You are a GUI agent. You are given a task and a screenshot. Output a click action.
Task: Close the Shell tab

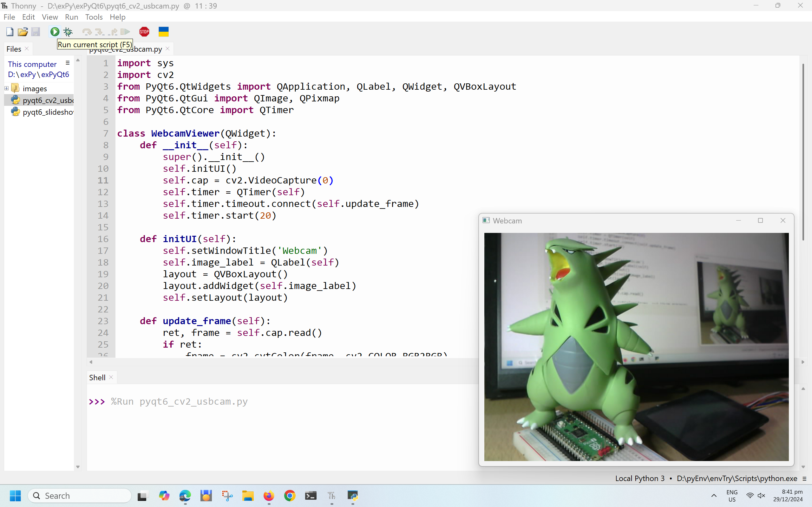[x=111, y=377]
